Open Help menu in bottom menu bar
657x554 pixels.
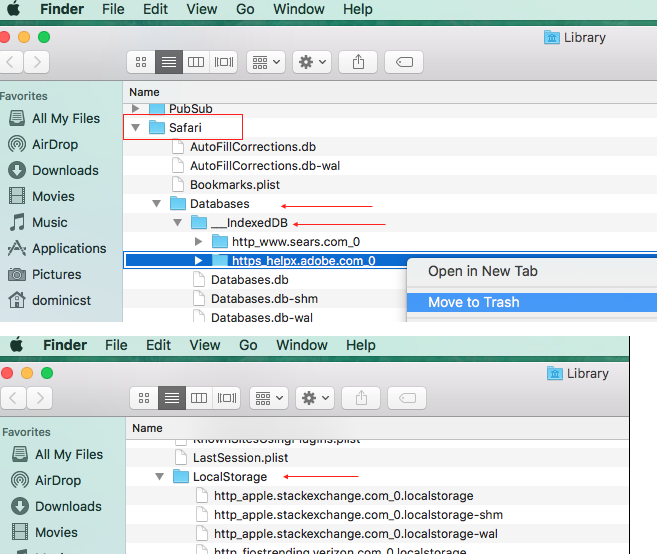click(361, 345)
